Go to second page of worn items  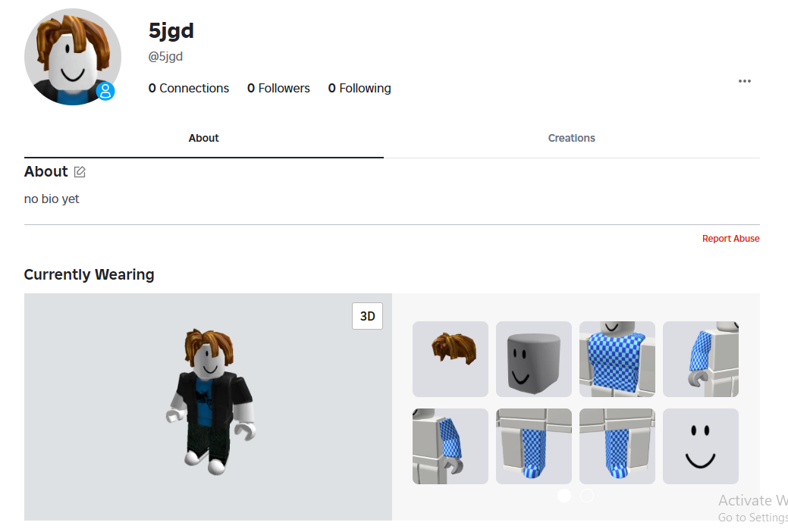coord(586,496)
